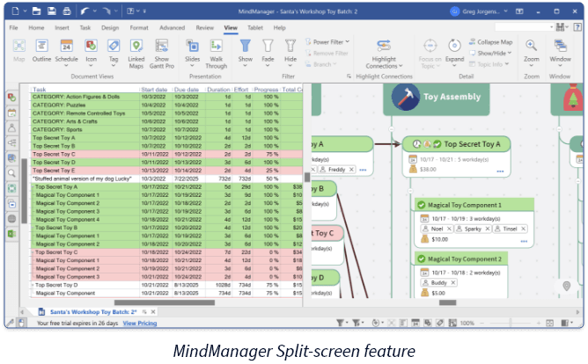588x364 pixels.
Task: Click the Highlight Connections icon
Action: pos(384,46)
